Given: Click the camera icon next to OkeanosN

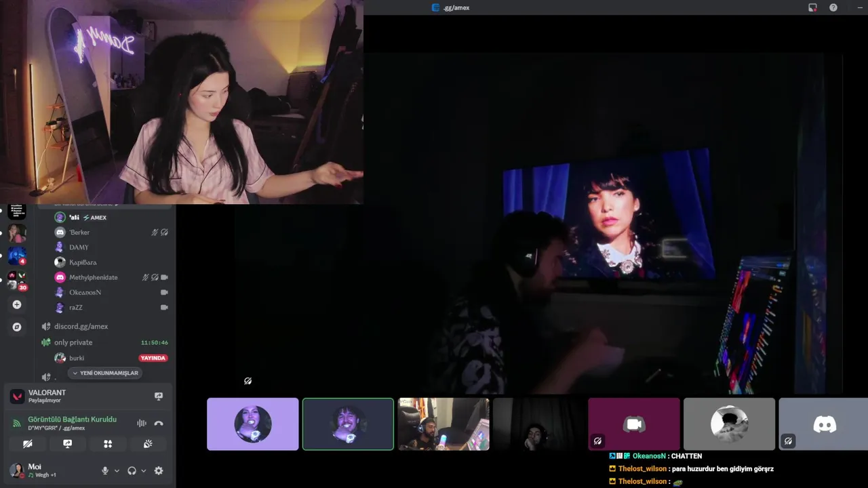Looking at the screenshot, I should [x=164, y=292].
